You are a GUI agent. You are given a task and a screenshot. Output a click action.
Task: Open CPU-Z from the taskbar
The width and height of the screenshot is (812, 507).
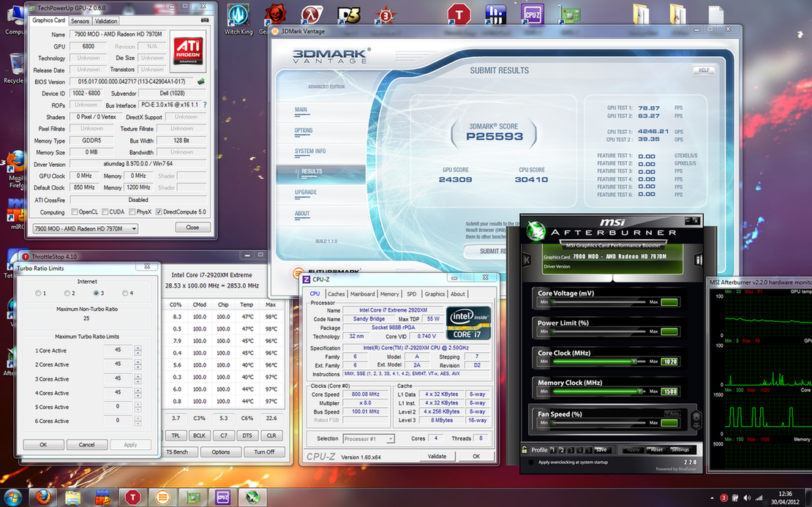pyautogui.click(x=222, y=497)
